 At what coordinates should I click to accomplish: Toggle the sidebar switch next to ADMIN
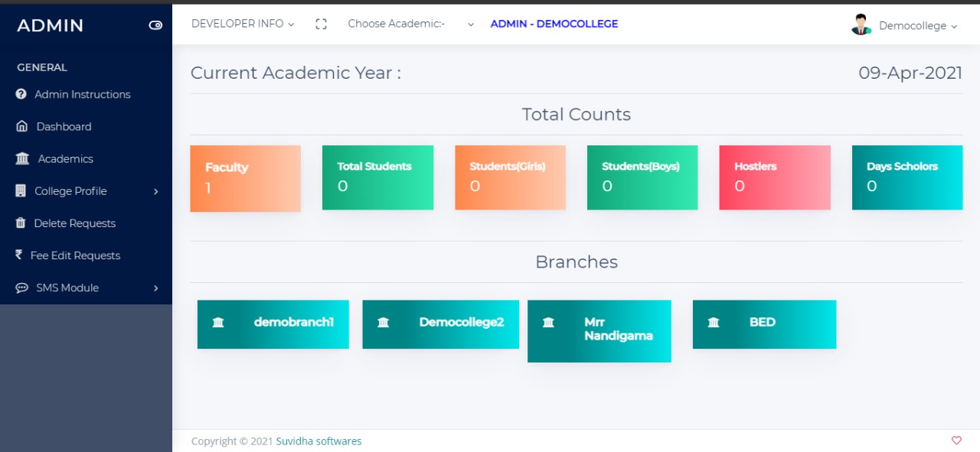click(155, 25)
